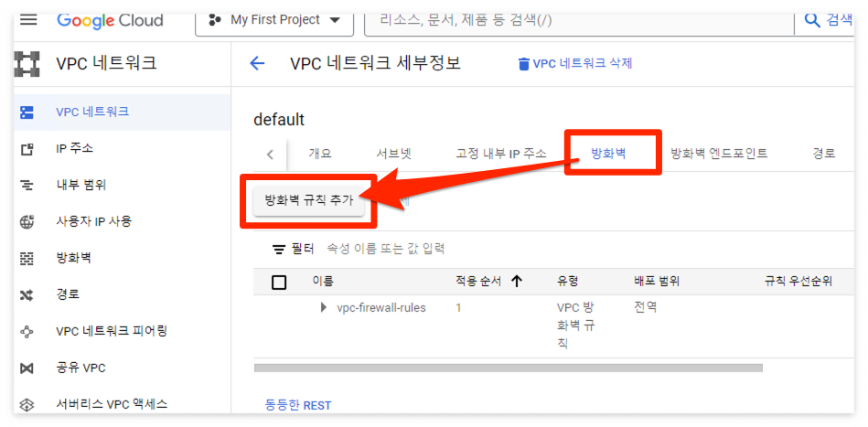
Task: Click the 필터 filter icon
Action: pos(278,250)
